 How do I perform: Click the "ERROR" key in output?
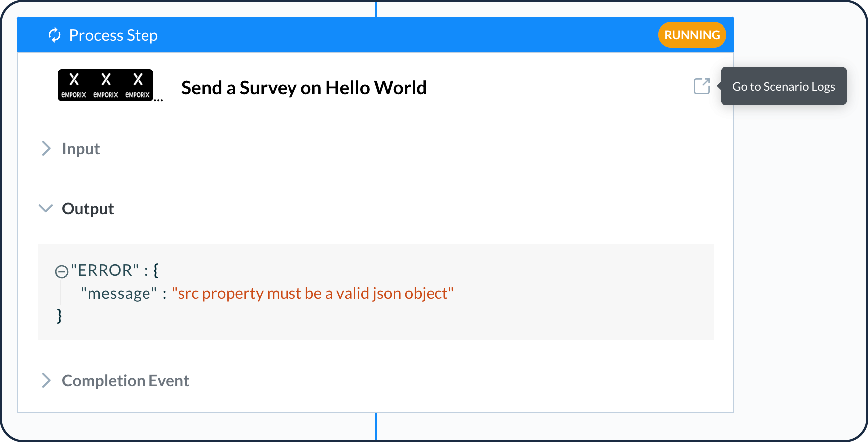coord(105,270)
